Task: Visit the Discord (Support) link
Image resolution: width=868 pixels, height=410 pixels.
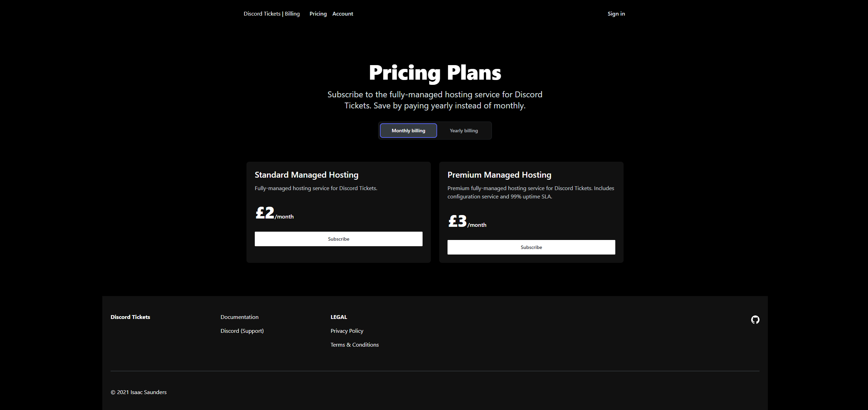Action: 242,331
